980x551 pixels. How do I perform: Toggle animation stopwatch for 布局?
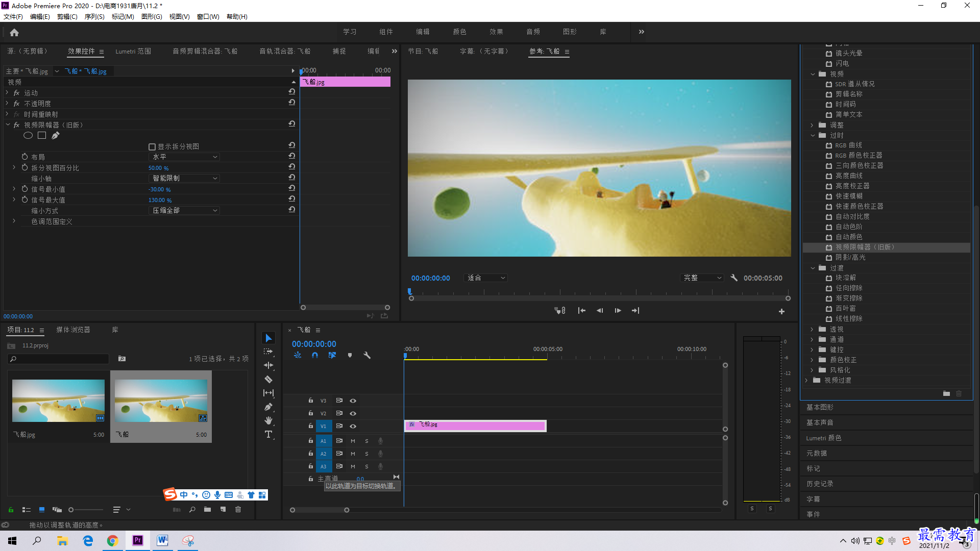coord(24,157)
